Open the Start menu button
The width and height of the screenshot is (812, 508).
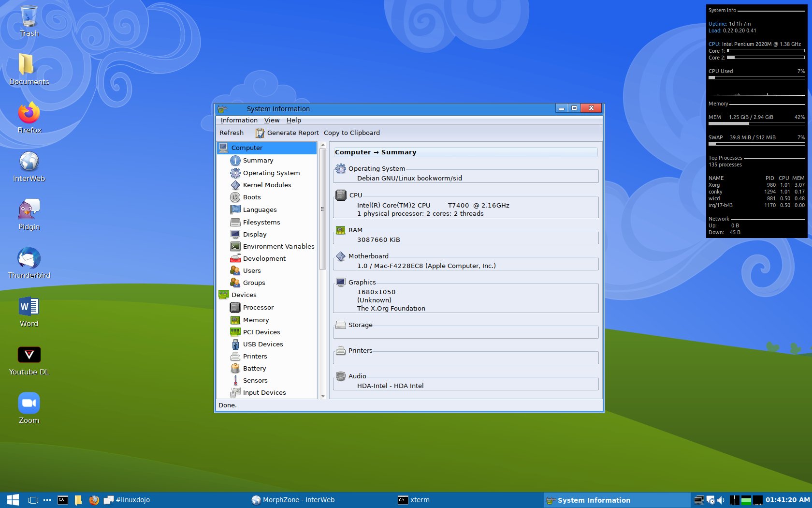[x=13, y=500]
